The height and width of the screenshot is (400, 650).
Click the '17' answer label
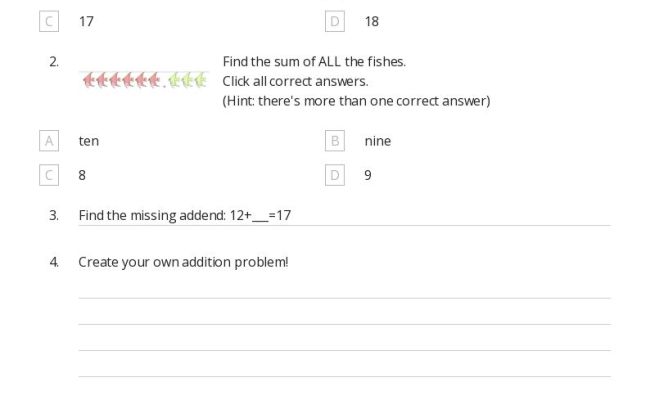pyautogui.click(x=86, y=21)
